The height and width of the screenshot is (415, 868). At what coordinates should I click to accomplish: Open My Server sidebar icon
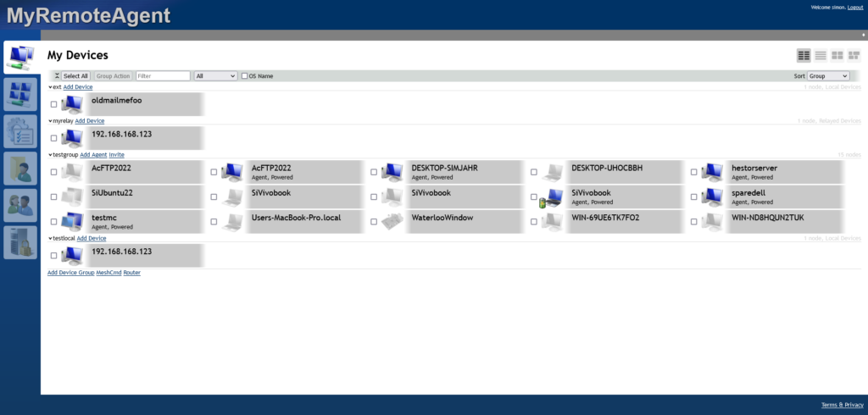pyautogui.click(x=20, y=243)
